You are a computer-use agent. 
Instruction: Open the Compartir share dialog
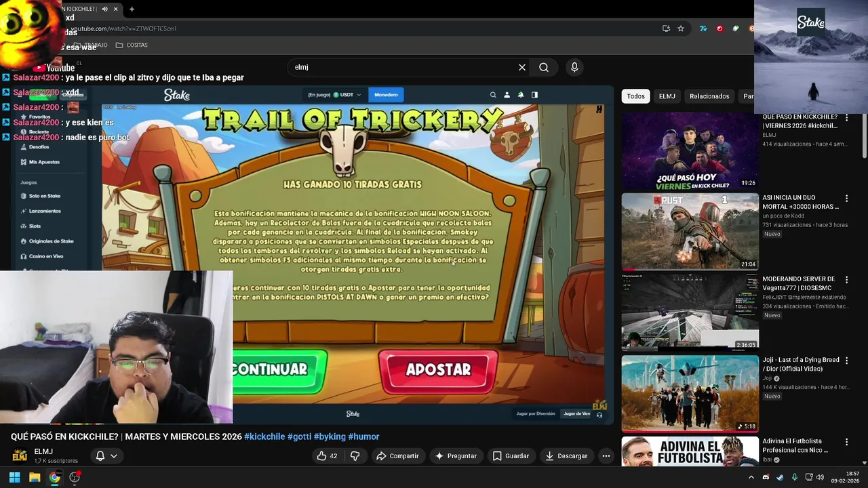(x=398, y=456)
